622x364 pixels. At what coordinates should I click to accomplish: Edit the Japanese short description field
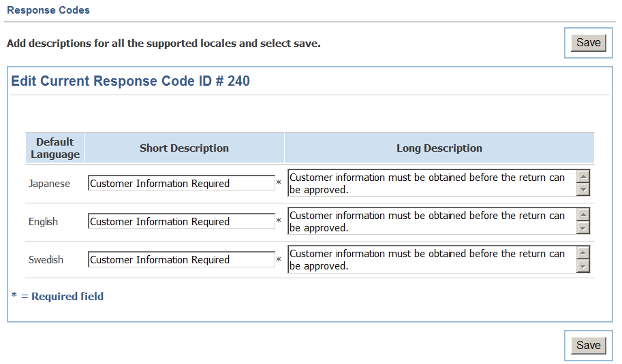pyautogui.click(x=181, y=184)
